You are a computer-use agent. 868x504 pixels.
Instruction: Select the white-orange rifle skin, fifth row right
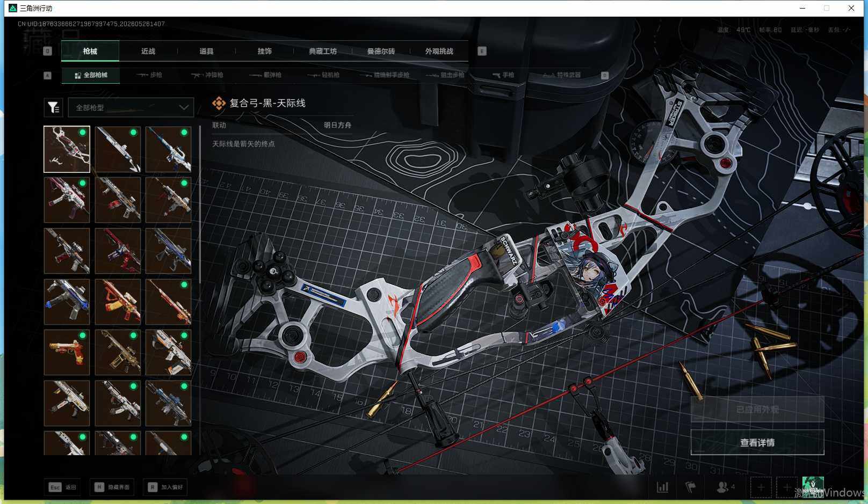click(168, 353)
